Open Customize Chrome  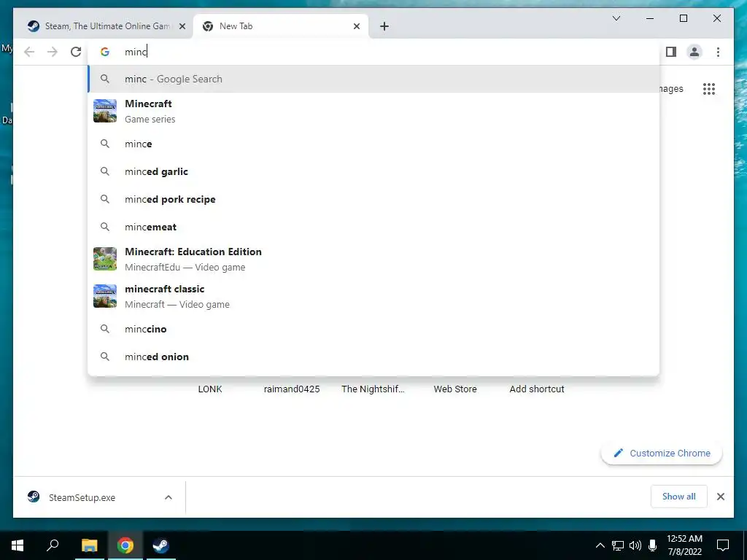[662, 454]
